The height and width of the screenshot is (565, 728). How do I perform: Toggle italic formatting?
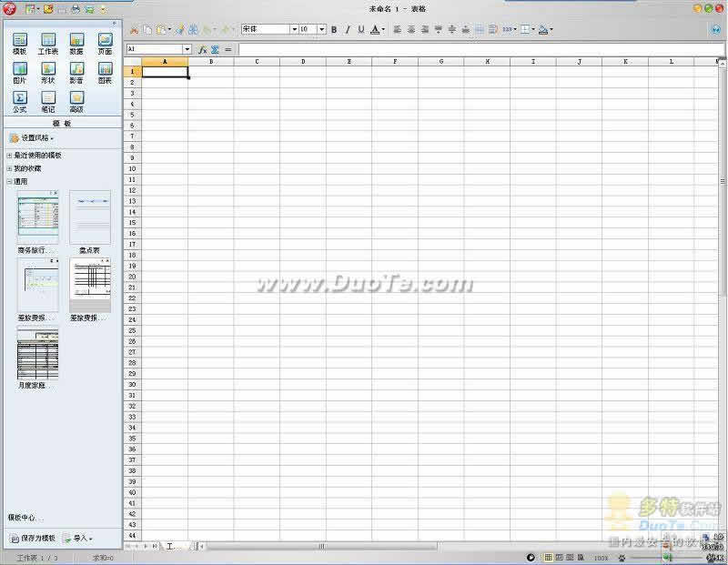[x=347, y=30]
